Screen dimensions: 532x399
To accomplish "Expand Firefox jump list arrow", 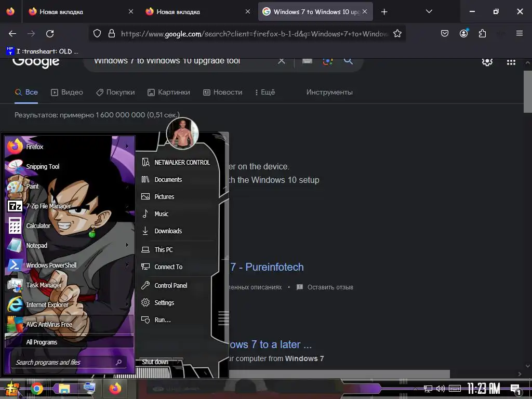I will point(127,146).
